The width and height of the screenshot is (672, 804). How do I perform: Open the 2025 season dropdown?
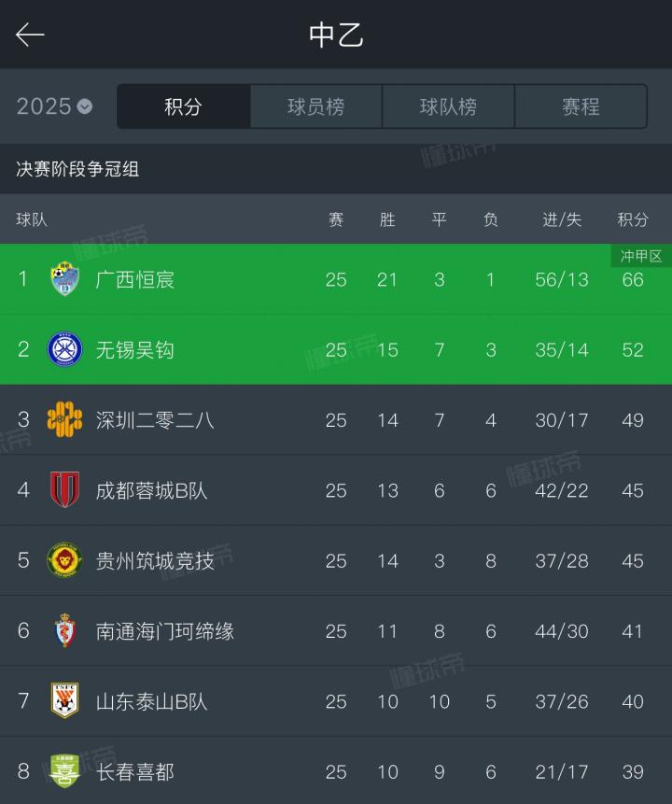(54, 106)
